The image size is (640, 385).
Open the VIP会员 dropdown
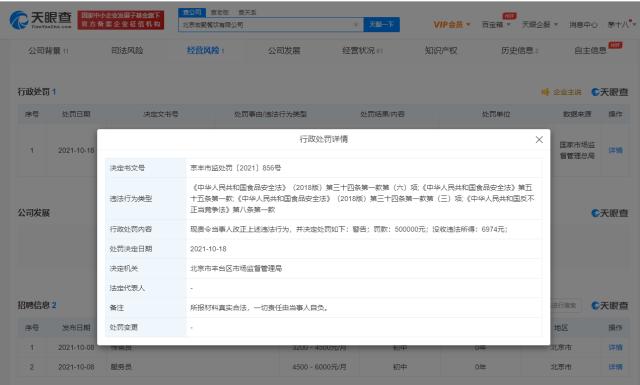(x=451, y=24)
